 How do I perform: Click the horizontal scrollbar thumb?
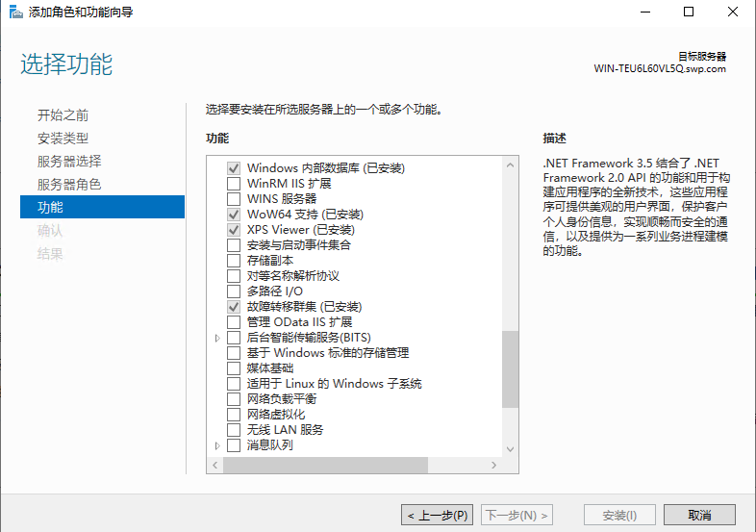(x=325, y=465)
